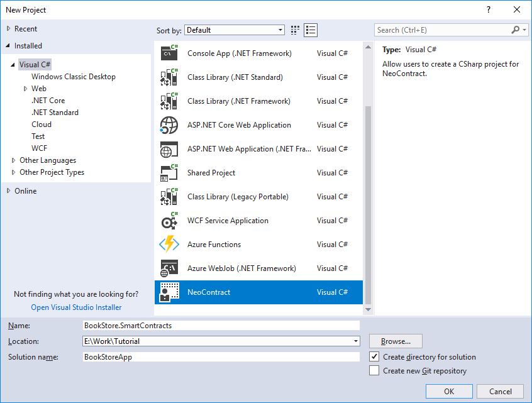Click the NeoContract template icon
The height and width of the screenshot is (403, 532).
coord(169,292)
